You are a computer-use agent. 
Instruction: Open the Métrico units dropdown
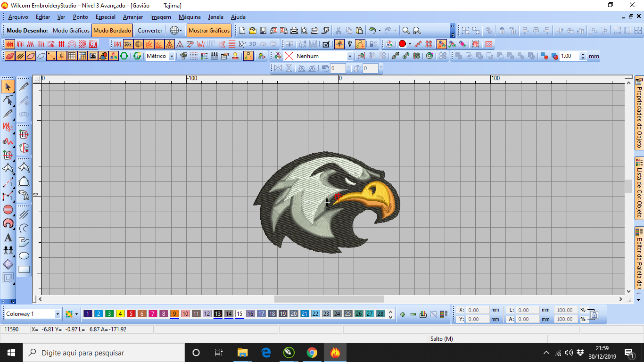(x=172, y=56)
